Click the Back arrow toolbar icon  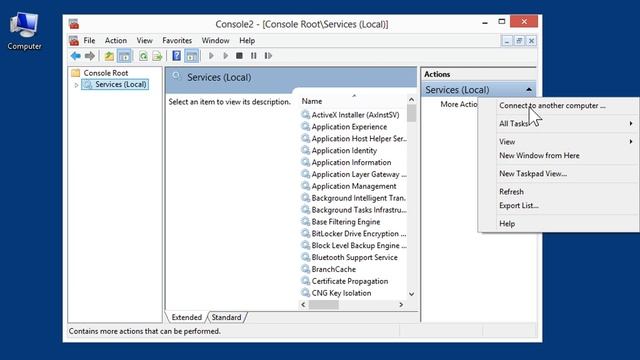76,56
